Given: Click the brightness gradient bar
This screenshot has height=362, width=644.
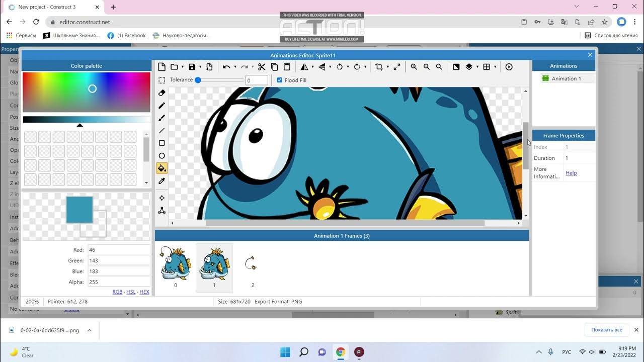Looking at the screenshot, I should click(87, 120).
